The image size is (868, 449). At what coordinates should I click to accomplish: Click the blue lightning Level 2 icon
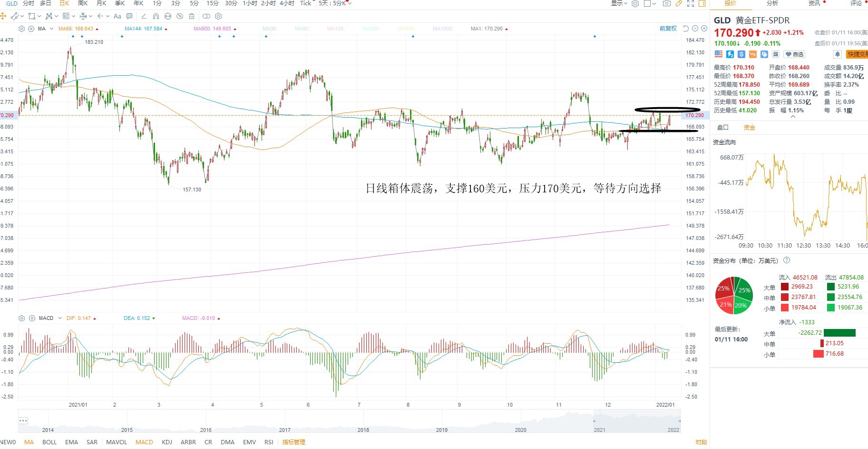730,54
